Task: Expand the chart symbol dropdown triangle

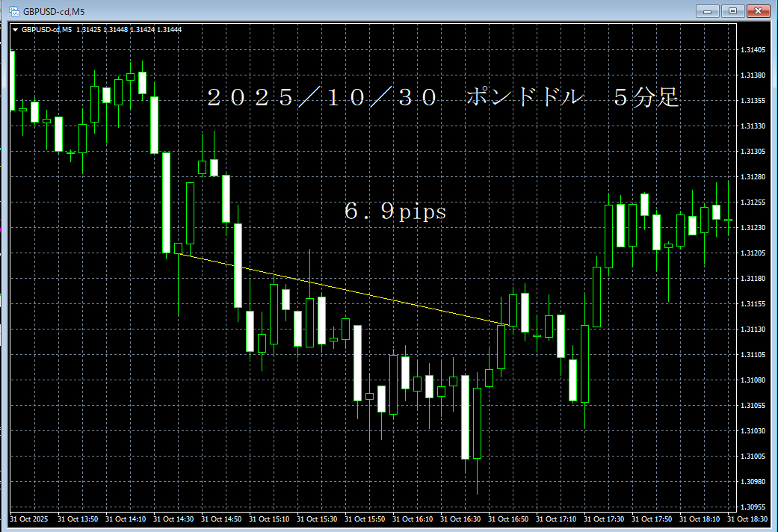Action: (16, 30)
